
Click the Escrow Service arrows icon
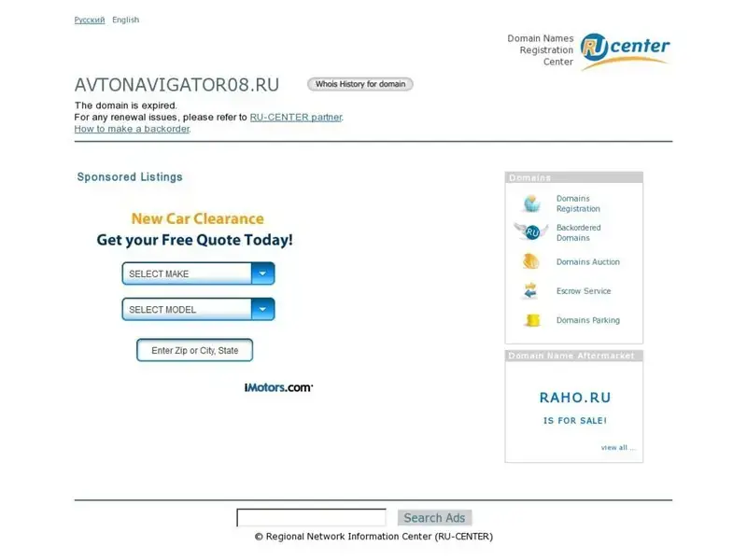click(x=531, y=291)
